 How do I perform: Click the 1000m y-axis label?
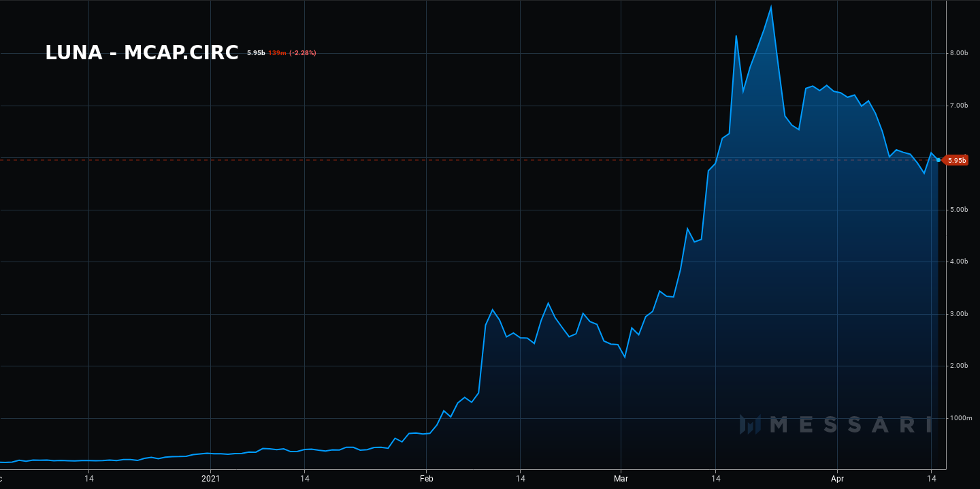click(x=960, y=418)
